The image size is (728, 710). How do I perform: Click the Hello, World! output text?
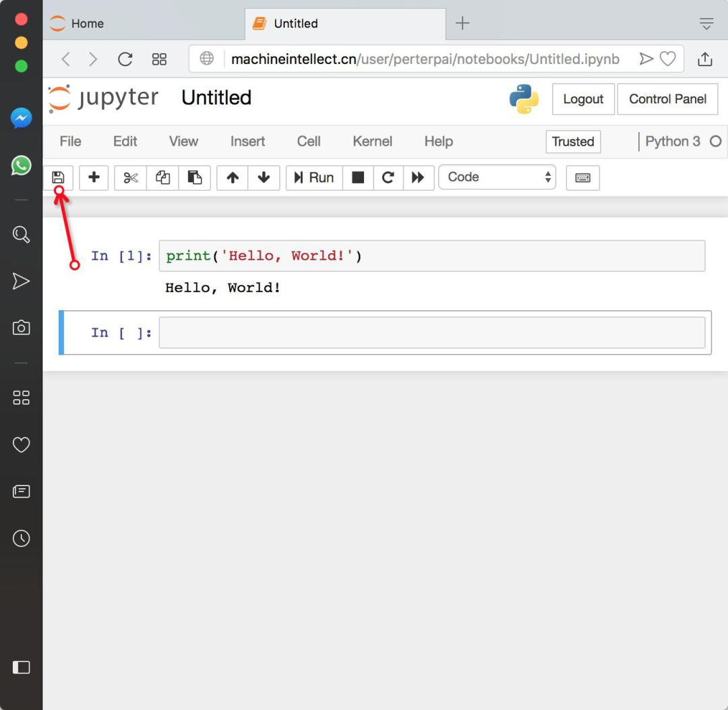pyautogui.click(x=223, y=287)
